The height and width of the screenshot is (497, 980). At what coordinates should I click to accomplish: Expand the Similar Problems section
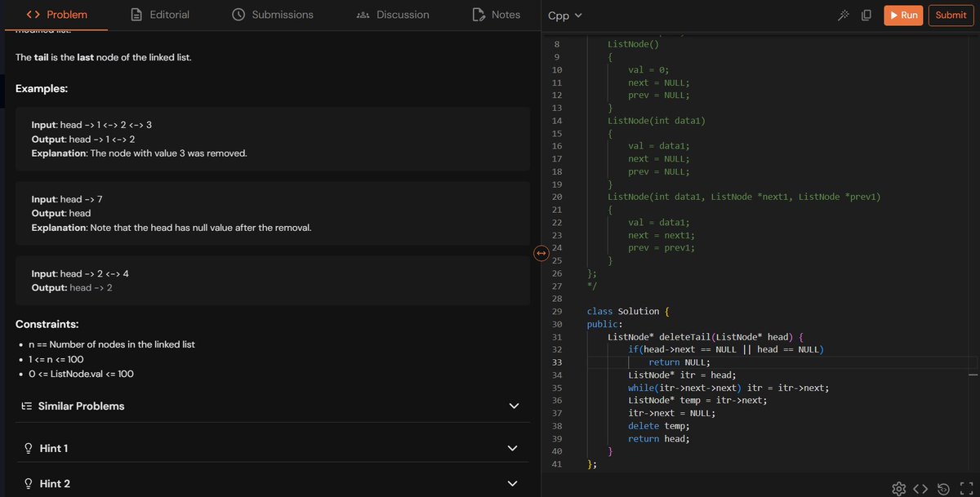(x=514, y=406)
